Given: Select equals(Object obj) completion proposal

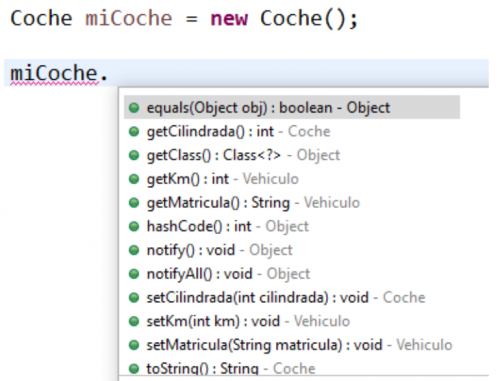Looking at the screenshot, I should [292, 107].
